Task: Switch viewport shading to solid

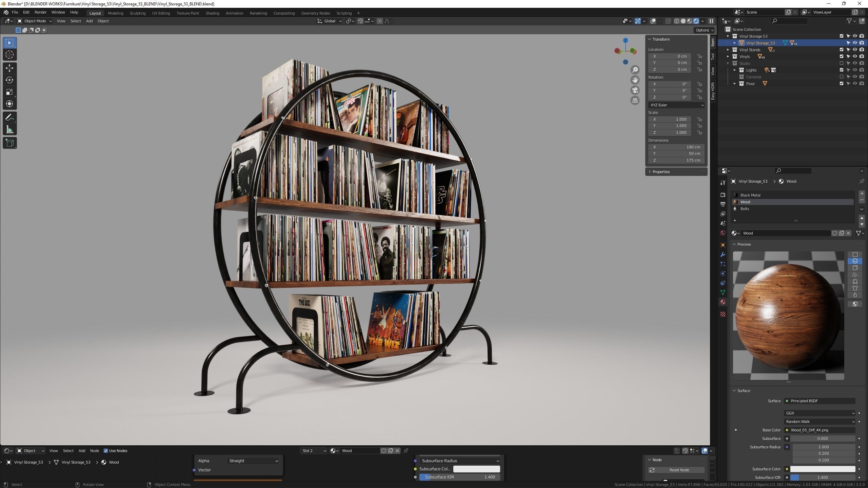Action: (x=683, y=21)
